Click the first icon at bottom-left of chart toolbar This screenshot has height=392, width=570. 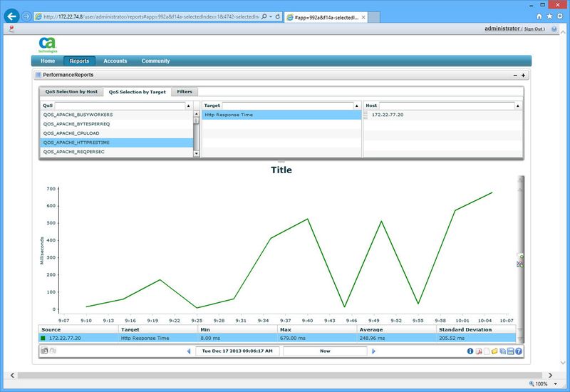(44, 351)
